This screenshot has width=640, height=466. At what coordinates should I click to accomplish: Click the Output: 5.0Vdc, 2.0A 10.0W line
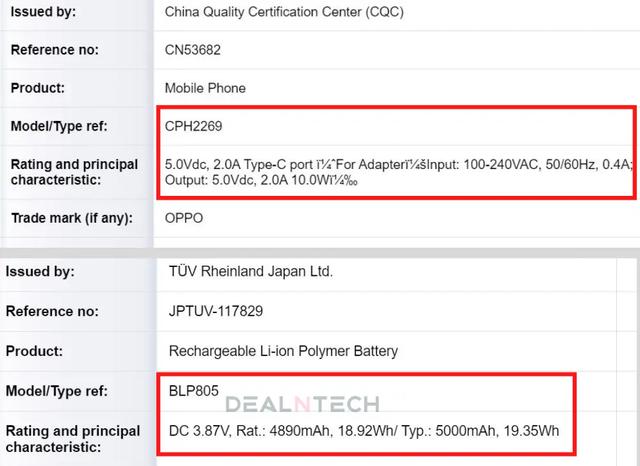(x=261, y=180)
